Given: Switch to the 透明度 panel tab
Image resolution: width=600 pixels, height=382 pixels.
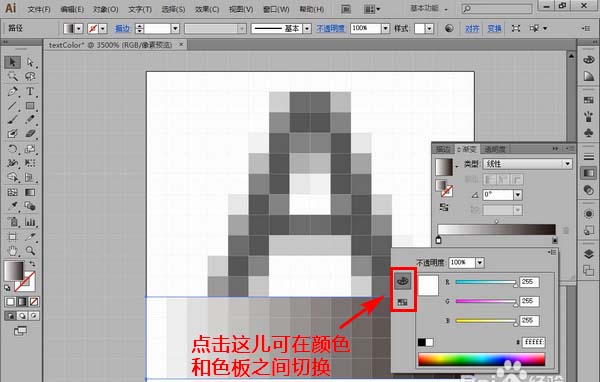Looking at the screenshot, I should tap(495, 149).
